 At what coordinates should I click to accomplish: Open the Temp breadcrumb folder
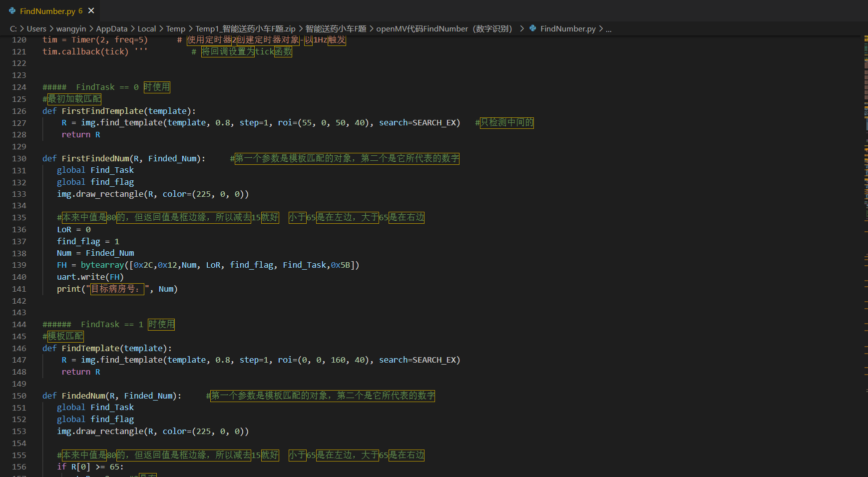[175, 28]
